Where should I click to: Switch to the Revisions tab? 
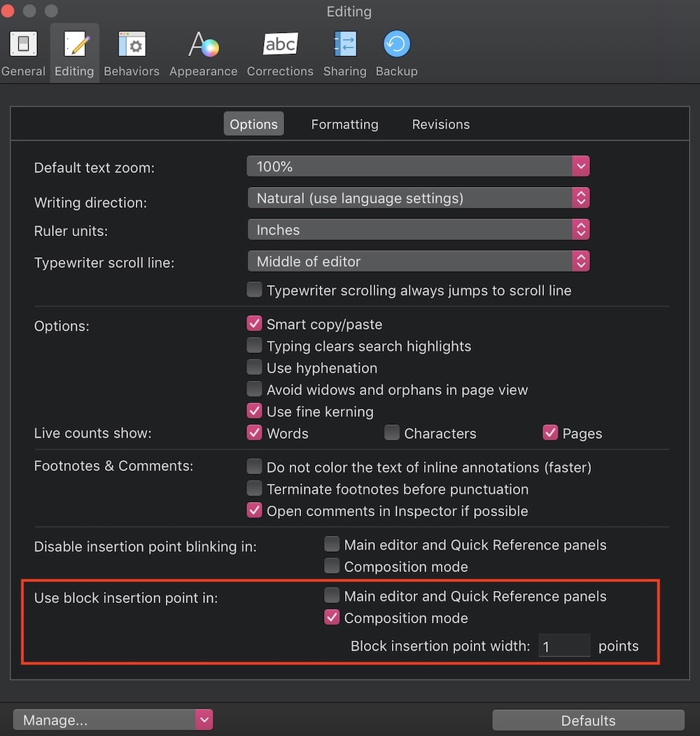coord(441,124)
